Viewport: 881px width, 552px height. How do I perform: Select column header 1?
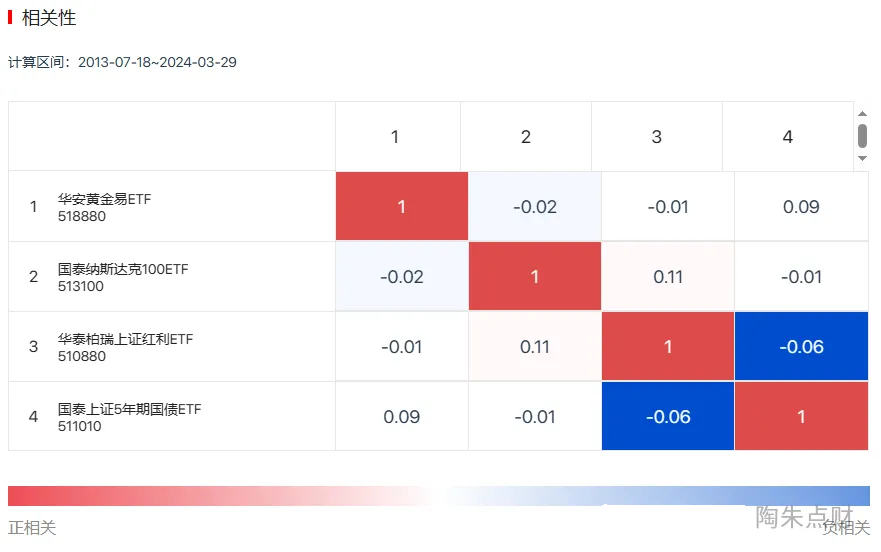click(x=395, y=137)
